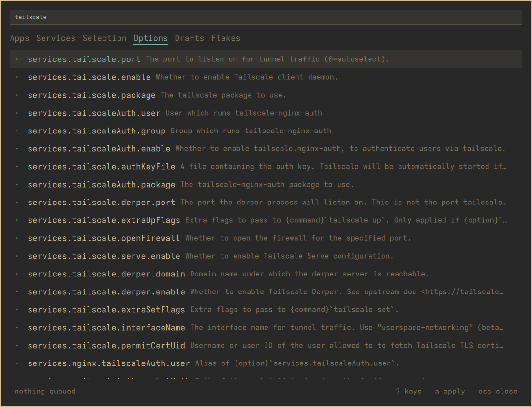
Task: Click description 'Whether to enable Tailscale client daemon.'
Action: [247, 77]
